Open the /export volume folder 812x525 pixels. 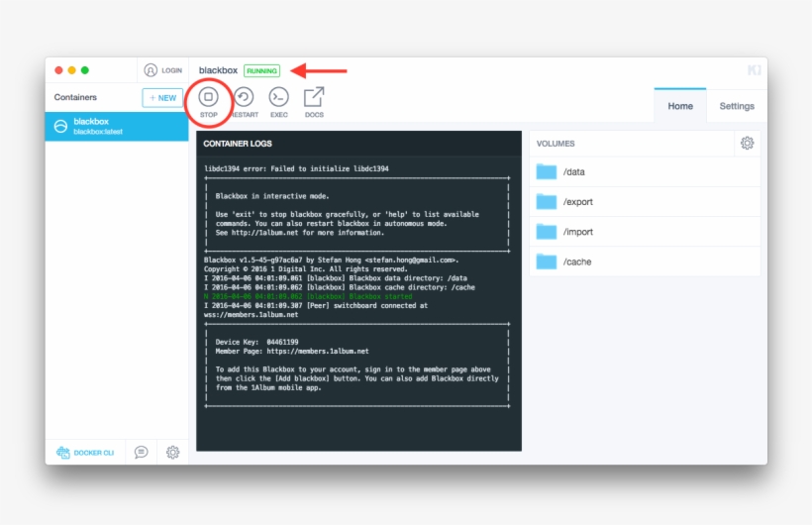pyautogui.click(x=645, y=202)
